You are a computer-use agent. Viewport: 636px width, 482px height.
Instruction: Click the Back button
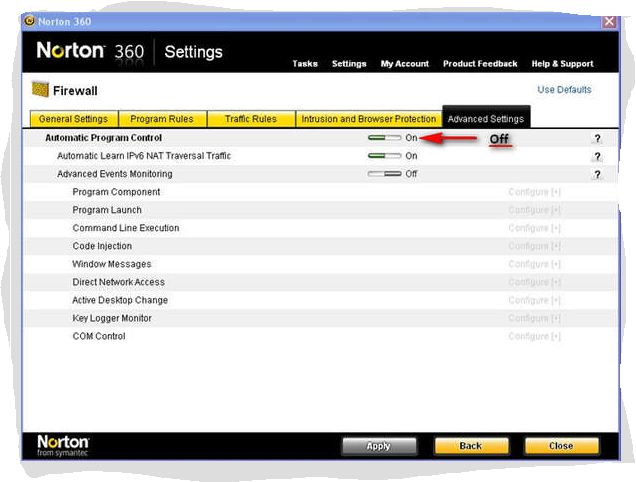(471, 446)
